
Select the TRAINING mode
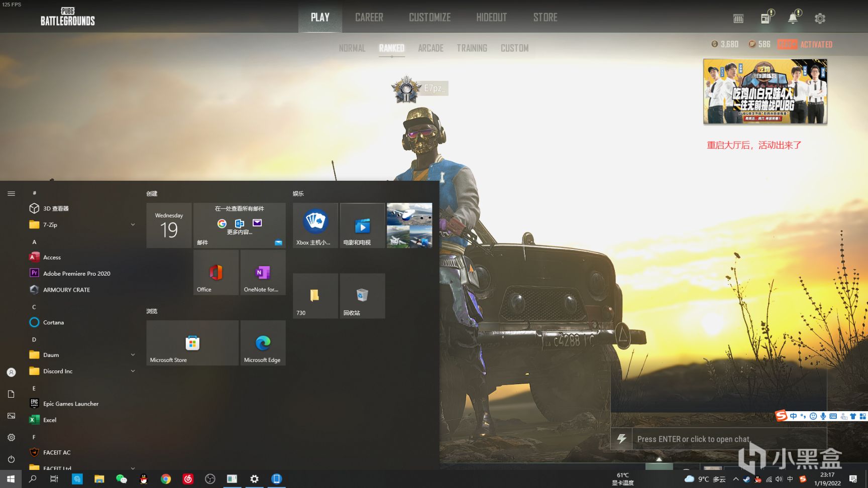pos(472,48)
